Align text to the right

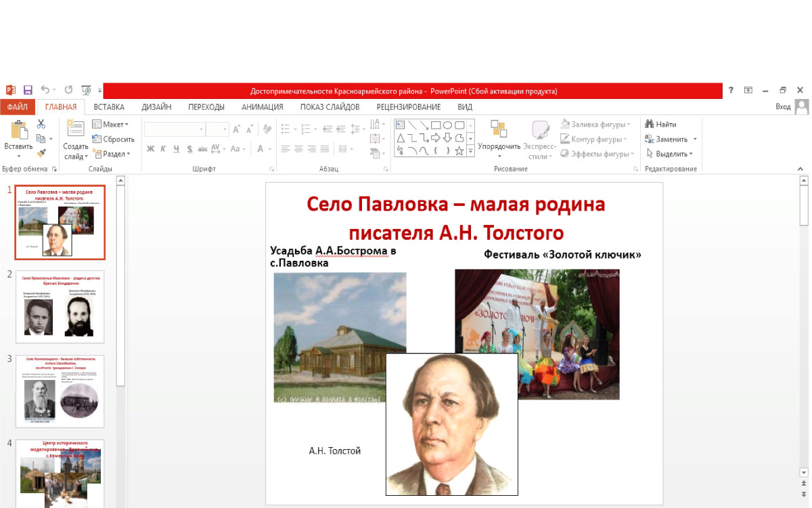312,149
